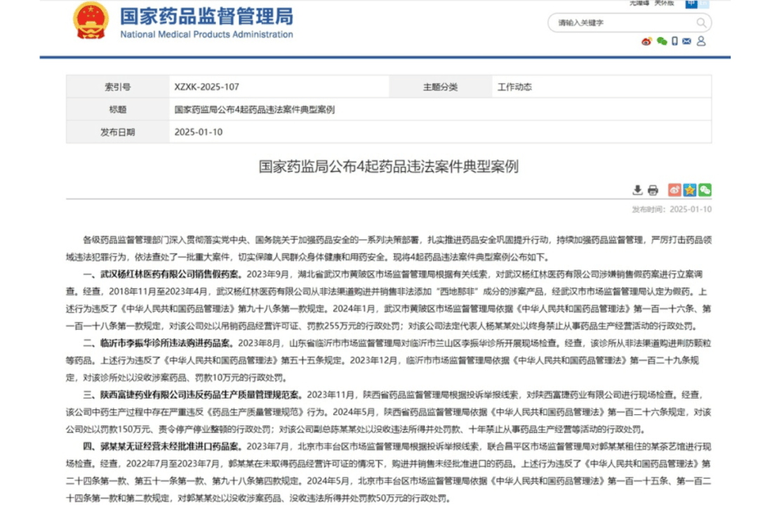758x532 pixels.
Task: Click the 发布时间：2025-01-10 line
Action: pos(672,209)
